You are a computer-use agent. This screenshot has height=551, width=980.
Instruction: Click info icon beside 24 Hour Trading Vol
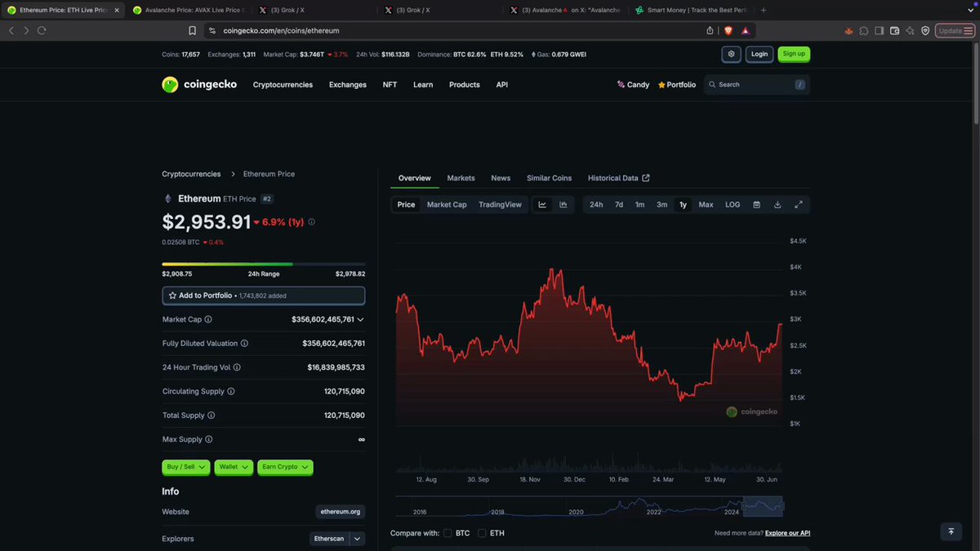coord(237,367)
